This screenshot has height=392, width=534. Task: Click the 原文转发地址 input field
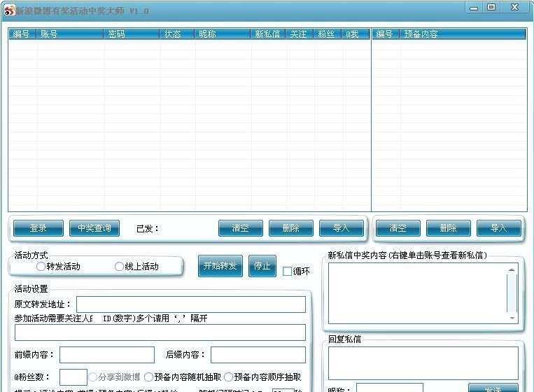(x=191, y=304)
